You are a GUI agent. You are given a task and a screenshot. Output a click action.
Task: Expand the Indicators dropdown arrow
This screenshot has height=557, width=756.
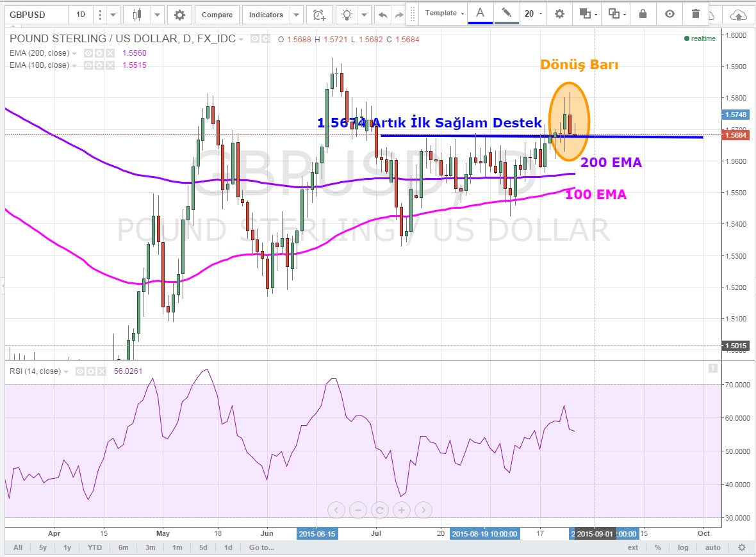pyautogui.click(x=296, y=14)
